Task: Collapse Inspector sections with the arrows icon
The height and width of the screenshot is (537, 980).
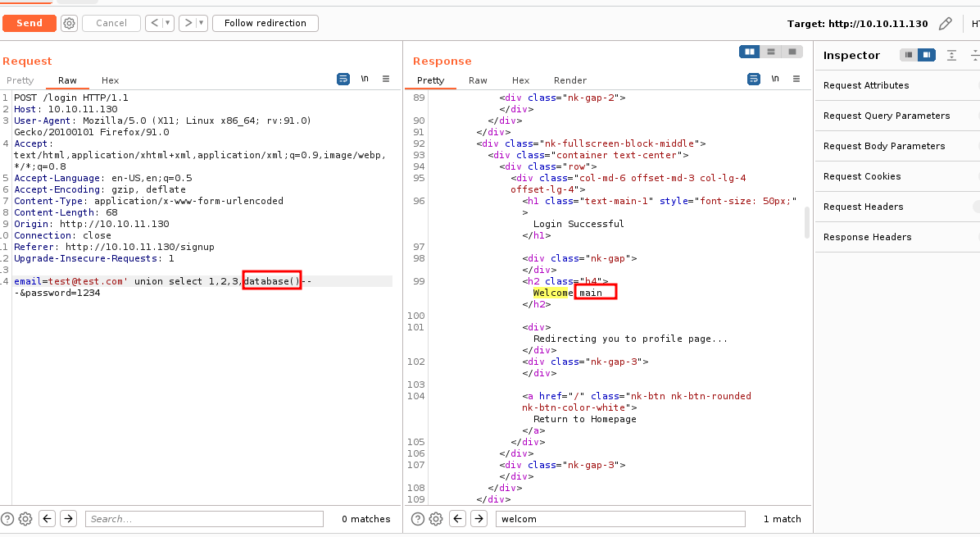Action: pos(952,55)
